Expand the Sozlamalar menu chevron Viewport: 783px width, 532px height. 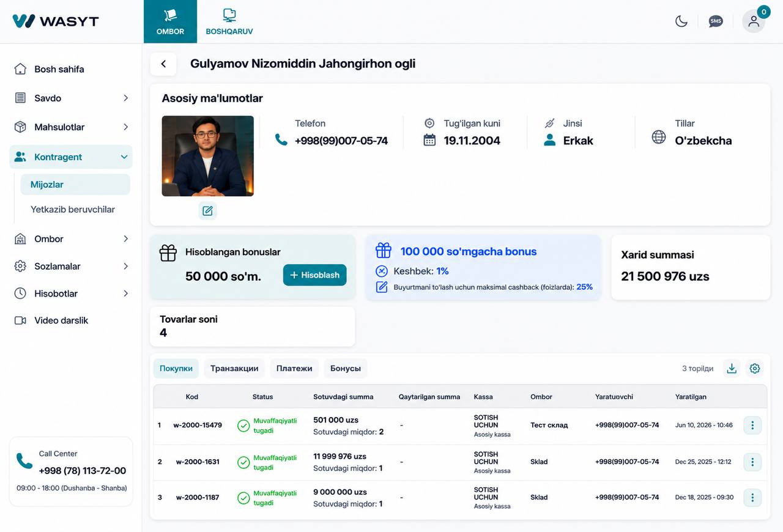pyautogui.click(x=125, y=266)
